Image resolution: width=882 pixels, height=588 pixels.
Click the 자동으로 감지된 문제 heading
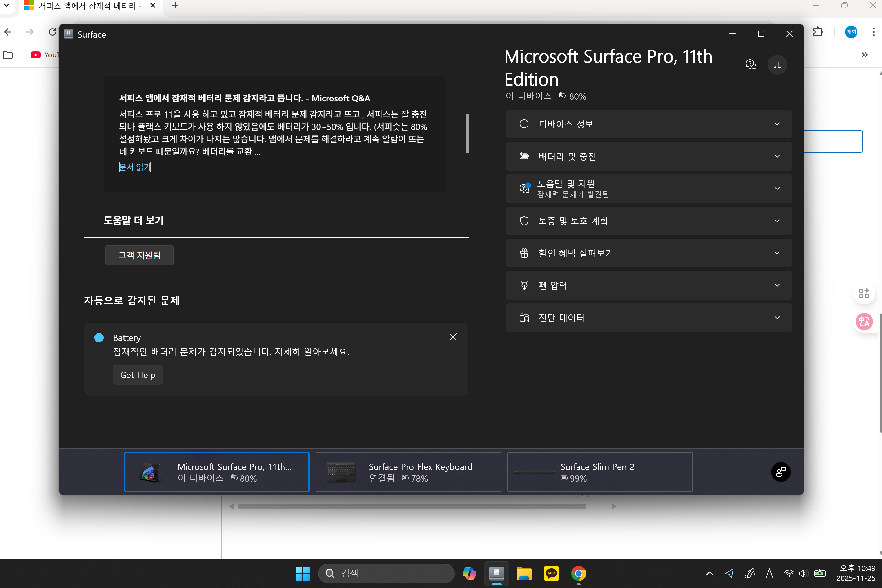131,301
